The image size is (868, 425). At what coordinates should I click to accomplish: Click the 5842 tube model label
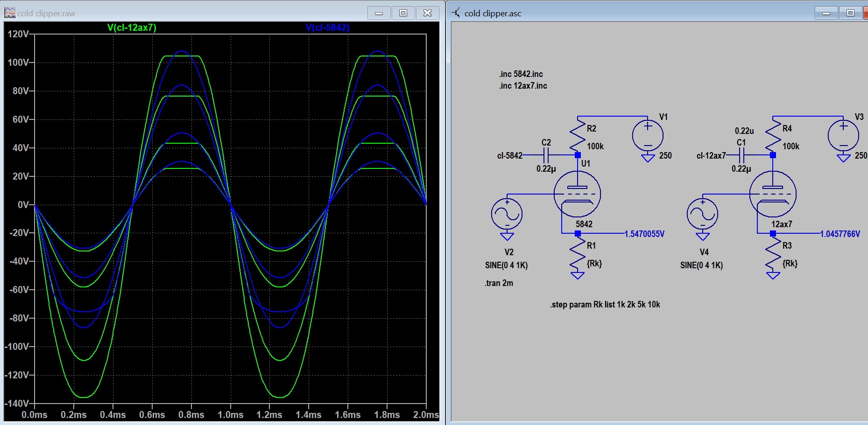(x=584, y=224)
